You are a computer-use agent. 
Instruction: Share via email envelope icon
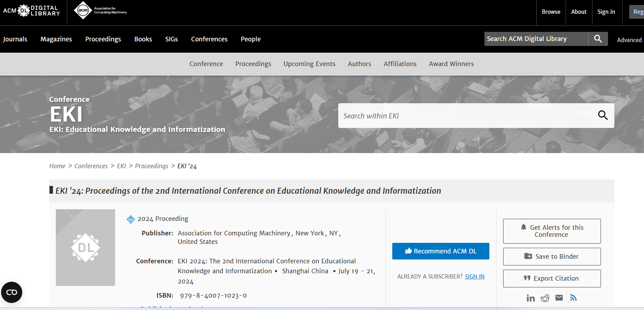(x=559, y=298)
